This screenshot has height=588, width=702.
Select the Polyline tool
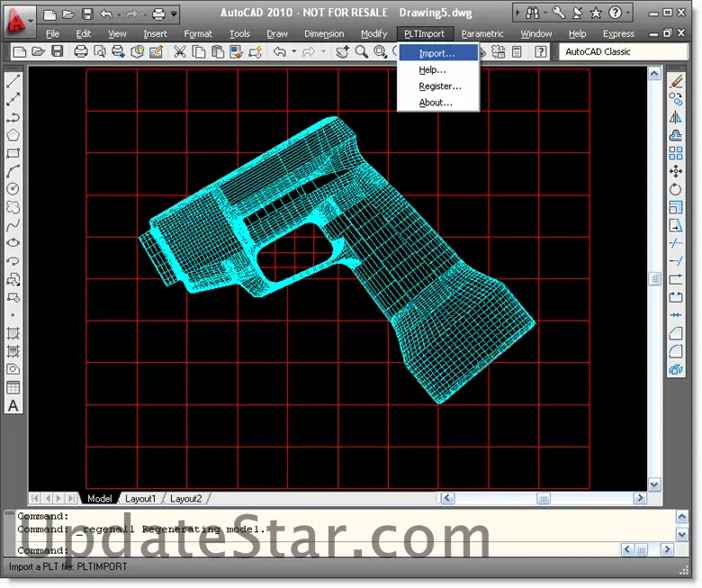13,117
